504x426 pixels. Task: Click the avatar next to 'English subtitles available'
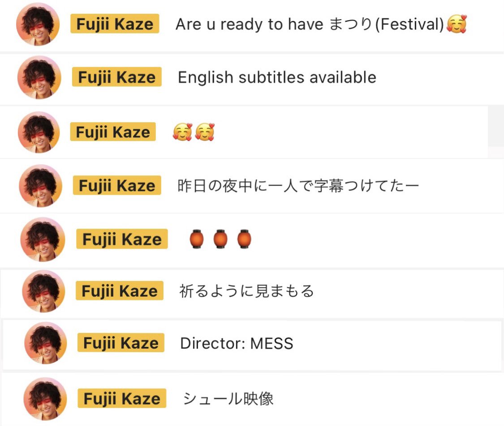click(39, 77)
